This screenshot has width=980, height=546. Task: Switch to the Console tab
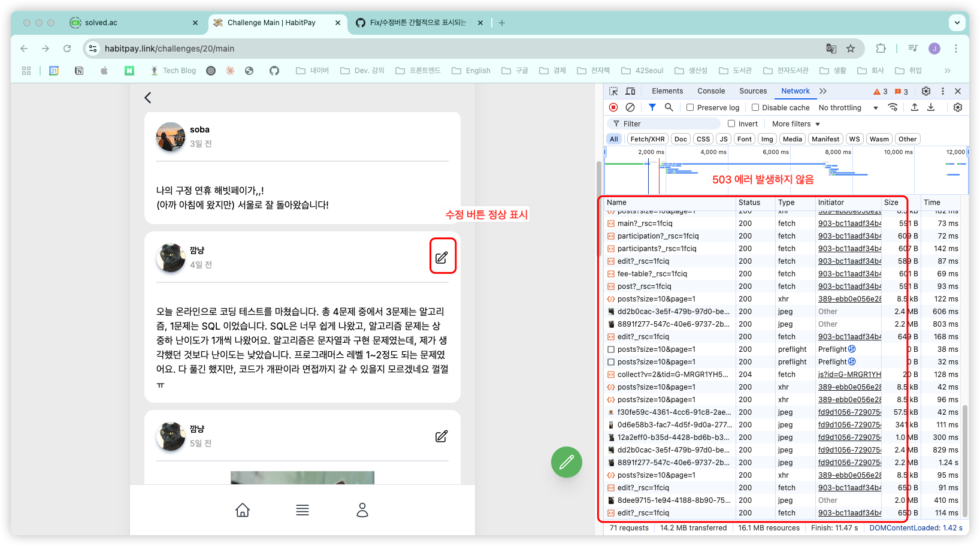[x=711, y=91]
